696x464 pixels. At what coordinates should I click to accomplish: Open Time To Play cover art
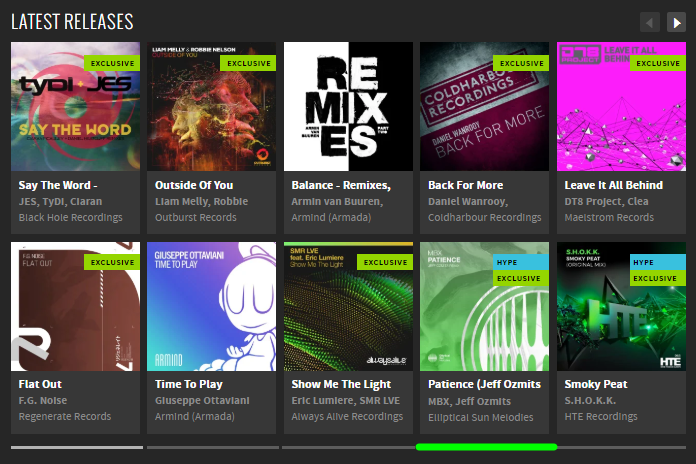pyautogui.click(x=212, y=306)
